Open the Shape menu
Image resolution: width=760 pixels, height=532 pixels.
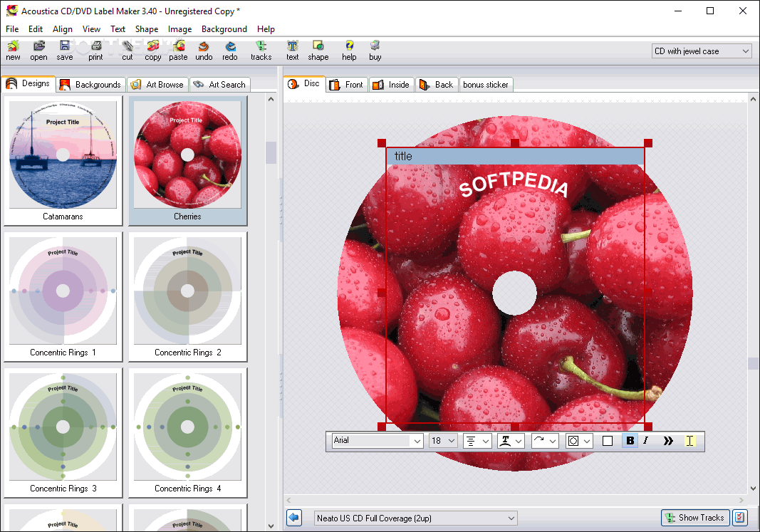point(147,29)
